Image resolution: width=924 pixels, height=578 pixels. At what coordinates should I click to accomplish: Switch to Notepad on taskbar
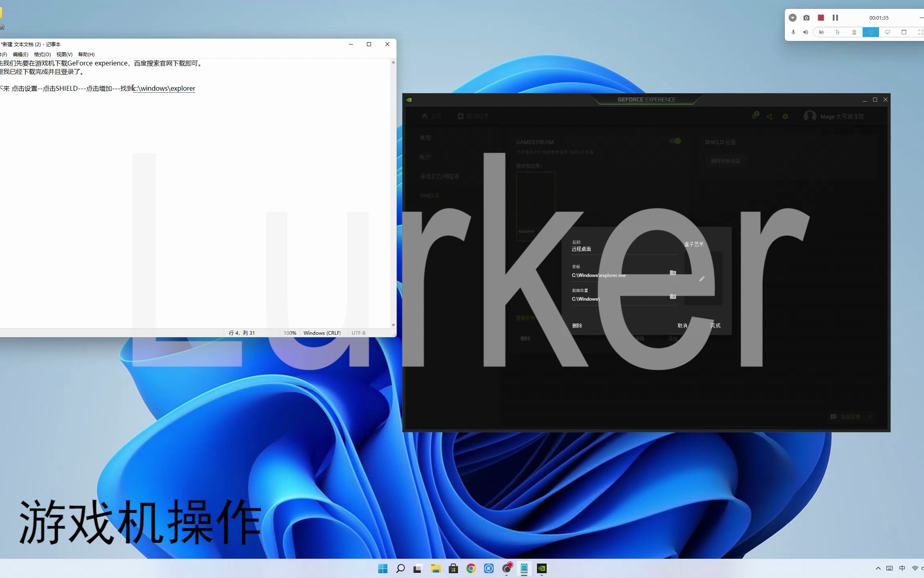tap(524, 568)
